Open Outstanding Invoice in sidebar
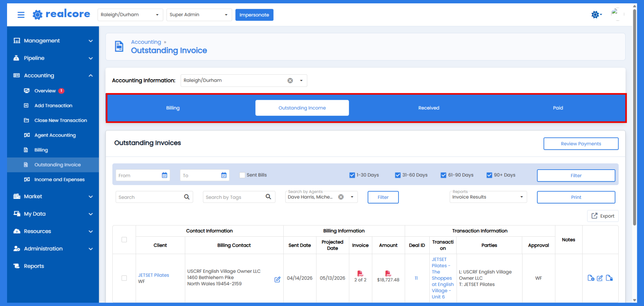 pos(53,165)
